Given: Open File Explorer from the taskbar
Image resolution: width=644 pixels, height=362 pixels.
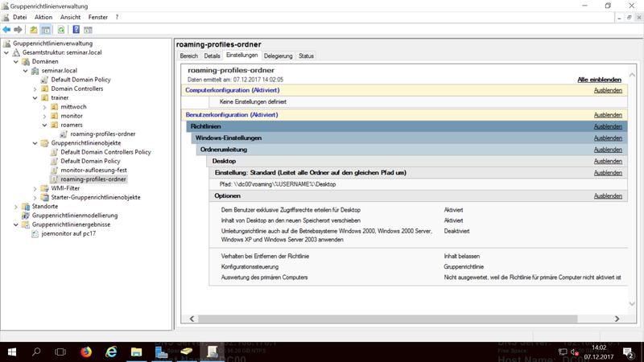Looking at the screenshot, I should [138, 352].
